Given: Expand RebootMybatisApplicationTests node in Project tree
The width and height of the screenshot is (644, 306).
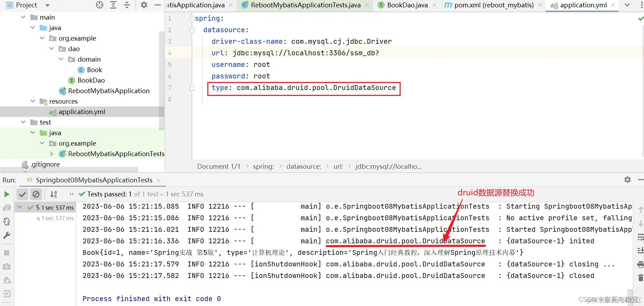Looking at the screenshot, I should pos(51,154).
